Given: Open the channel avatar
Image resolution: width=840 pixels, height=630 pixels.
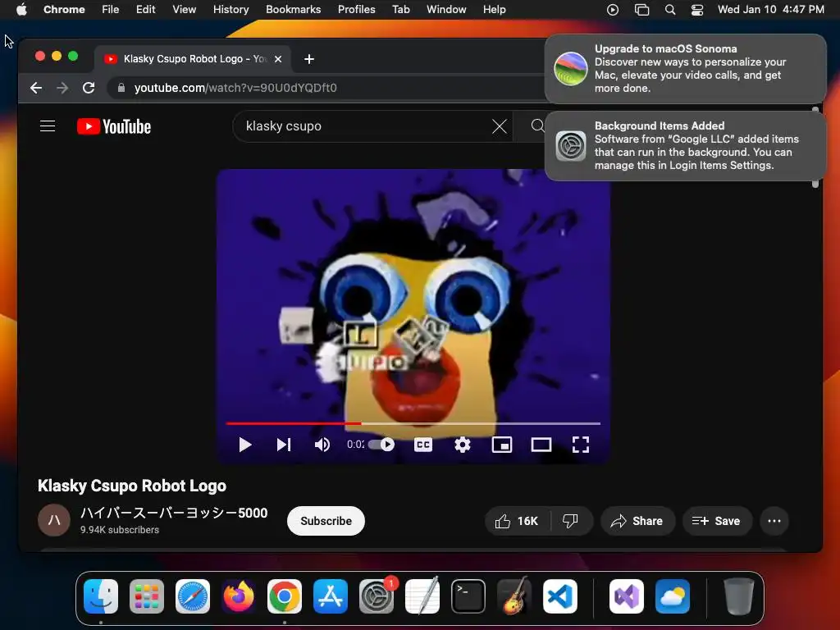Looking at the screenshot, I should 54,519.
